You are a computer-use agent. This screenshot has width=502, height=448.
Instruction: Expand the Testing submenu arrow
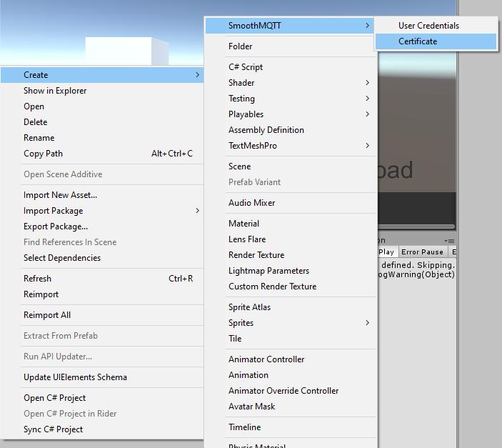click(x=367, y=99)
